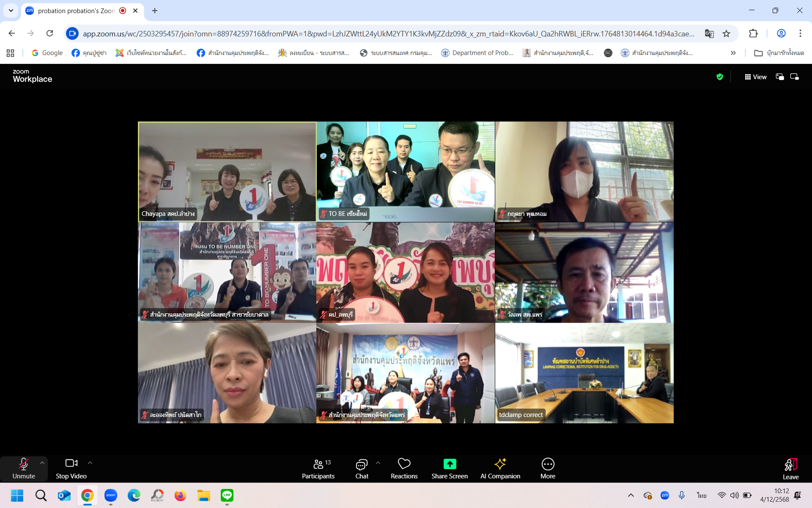Bookmark this page with the star icon
812x508 pixels.
(x=726, y=33)
